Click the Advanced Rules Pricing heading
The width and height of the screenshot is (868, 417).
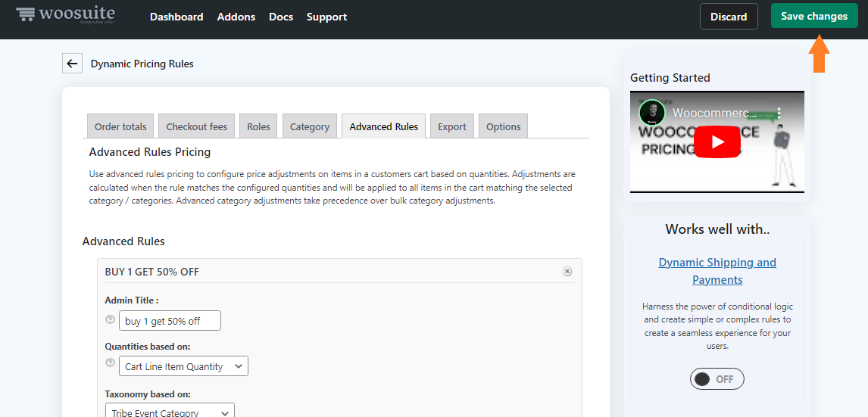tap(150, 151)
